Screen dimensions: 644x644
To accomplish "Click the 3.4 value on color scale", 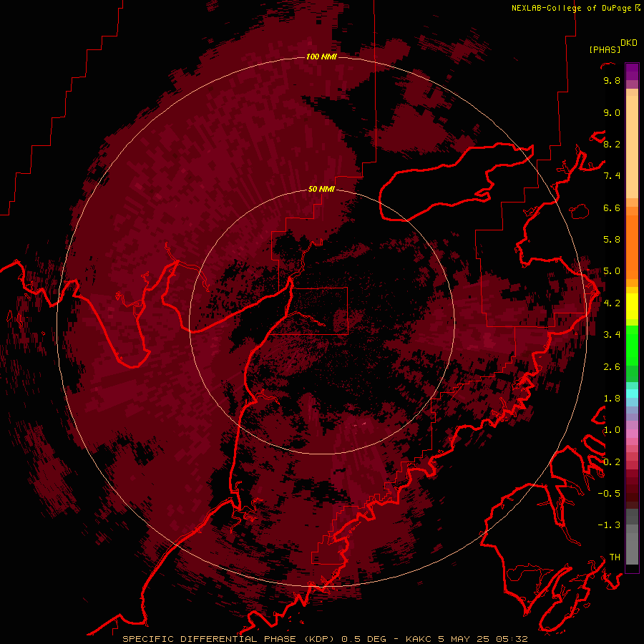I will pyautogui.click(x=612, y=335).
